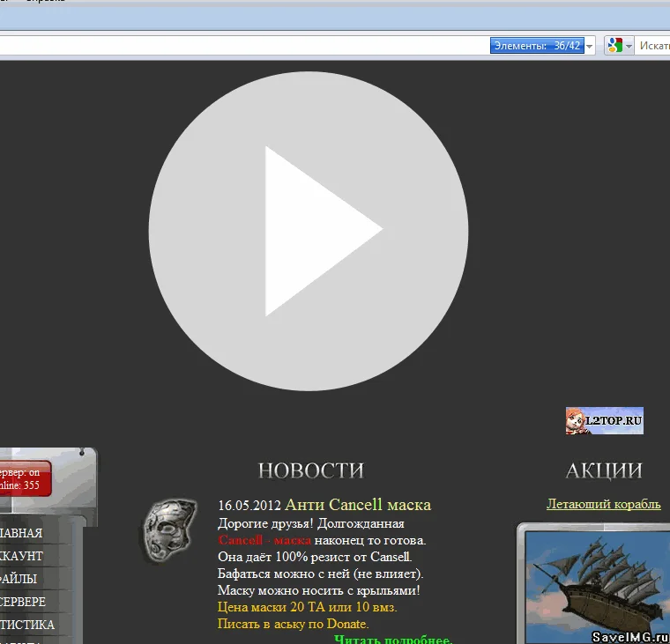670x644 pixels.
Task: Click the Google search engine icon
Action: pos(614,45)
